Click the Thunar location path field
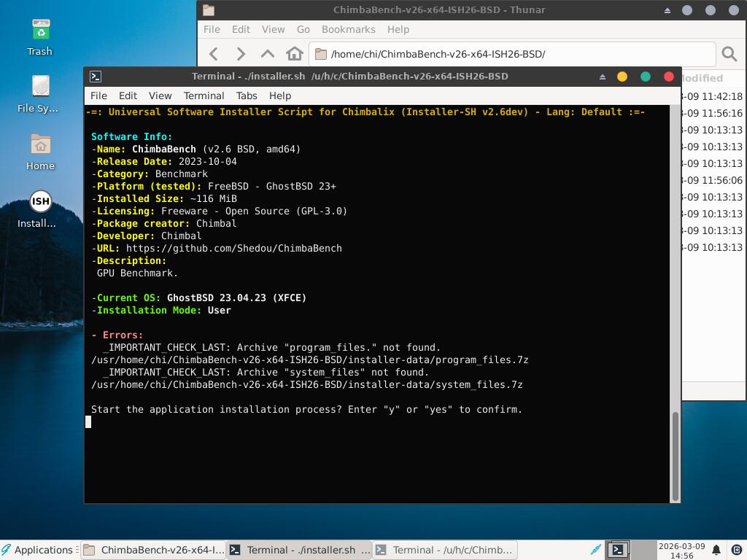 513,54
